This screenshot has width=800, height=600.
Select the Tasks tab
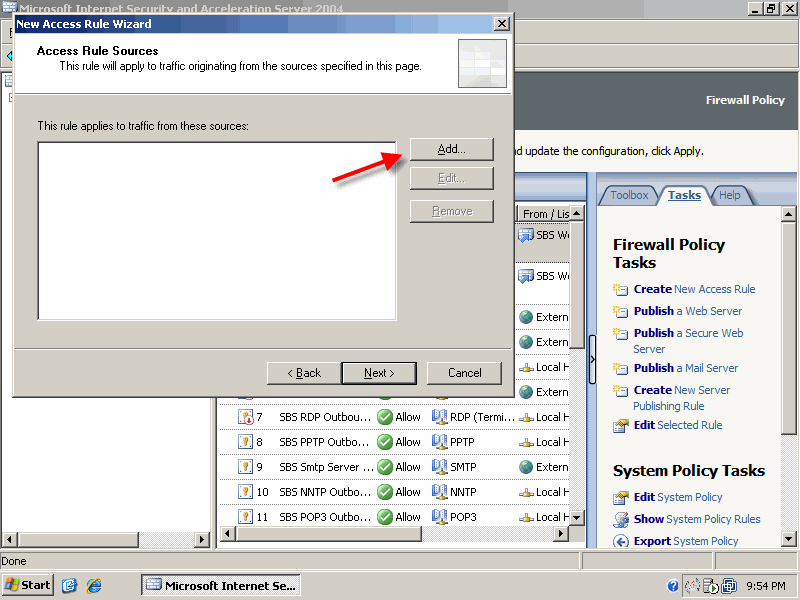coord(684,195)
